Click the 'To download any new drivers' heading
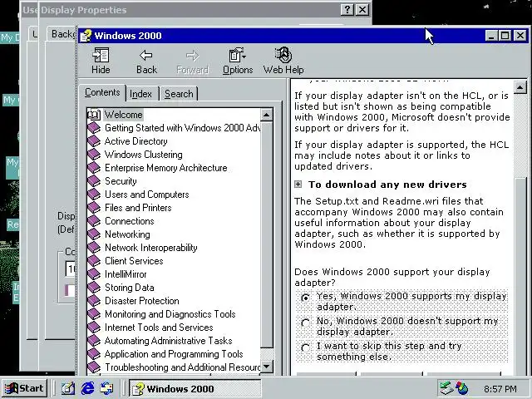The width and height of the screenshot is (532, 399). tap(387, 185)
